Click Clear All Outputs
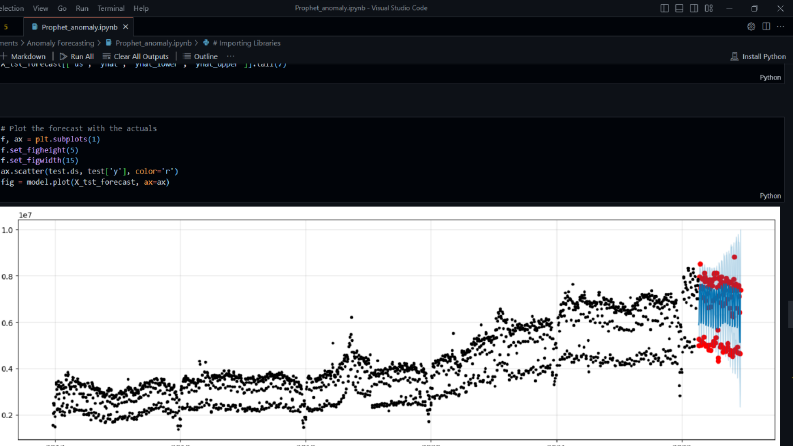This screenshot has width=793, height=446. pos(136,56)
